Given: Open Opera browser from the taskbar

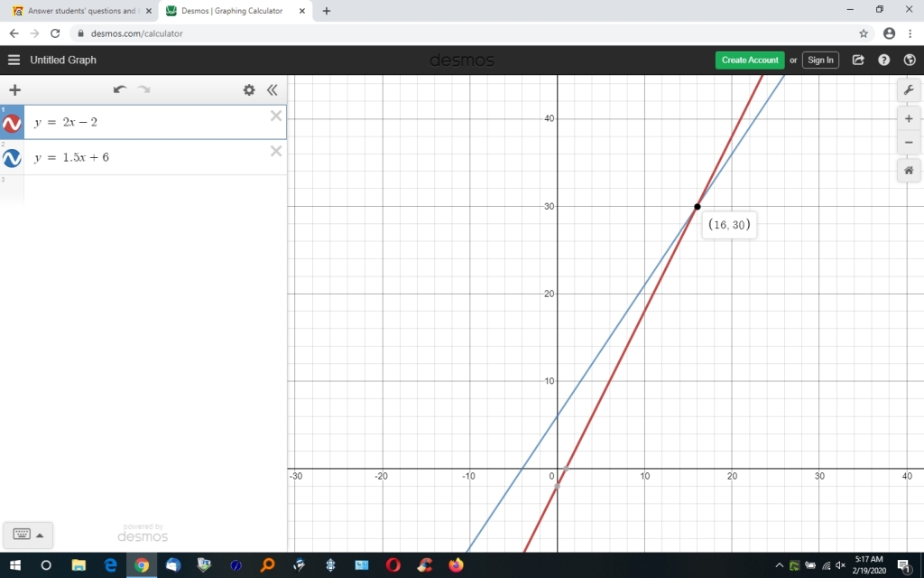Looking at the screenshot, I should [393, 565].
